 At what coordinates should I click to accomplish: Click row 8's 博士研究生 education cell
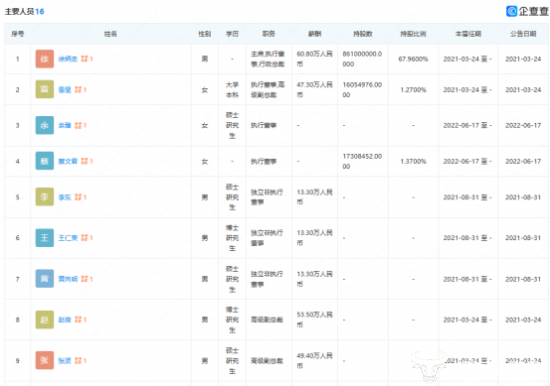click(x=232, y=320)
